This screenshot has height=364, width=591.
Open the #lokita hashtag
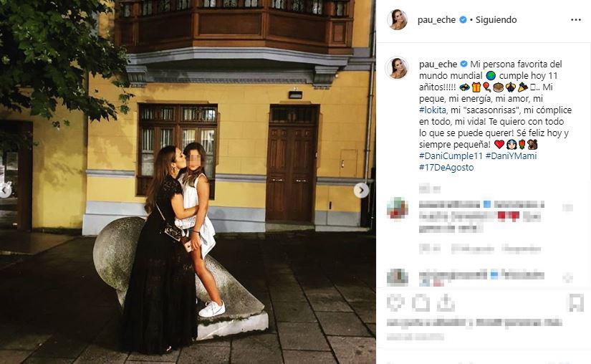(432, 110)
